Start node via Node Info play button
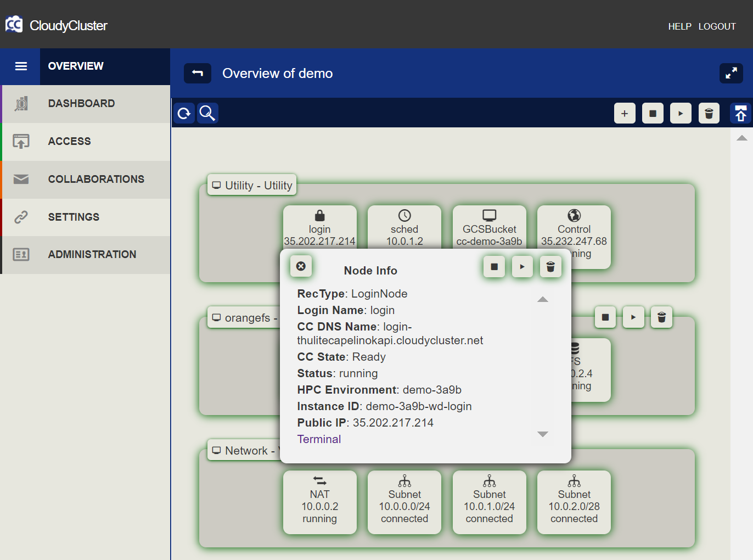Screen dimensions: 753x560 click(522, 267)
